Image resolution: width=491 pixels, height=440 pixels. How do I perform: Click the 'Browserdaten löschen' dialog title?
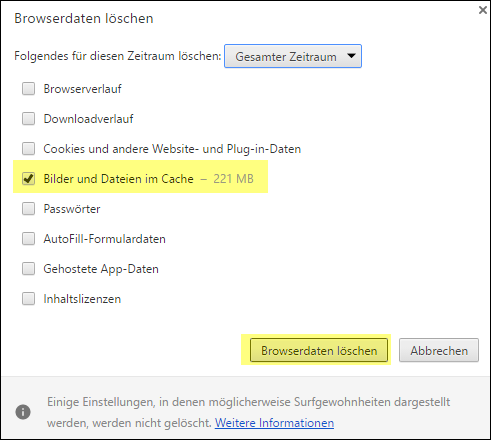tap(84, 18)
